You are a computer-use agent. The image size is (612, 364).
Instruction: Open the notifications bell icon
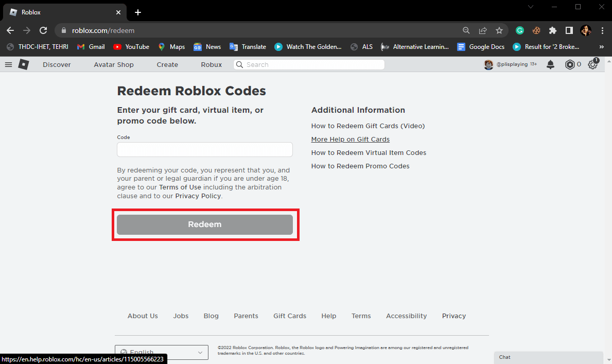point(550,64)
